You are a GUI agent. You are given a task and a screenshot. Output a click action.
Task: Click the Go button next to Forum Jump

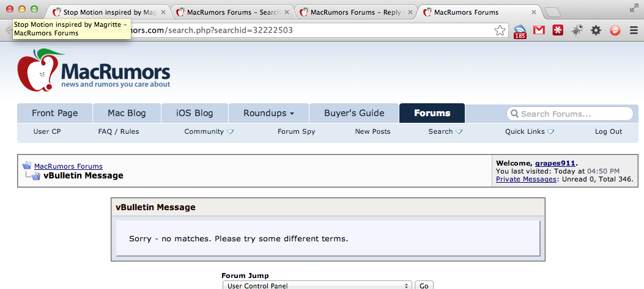pos(424,285)
